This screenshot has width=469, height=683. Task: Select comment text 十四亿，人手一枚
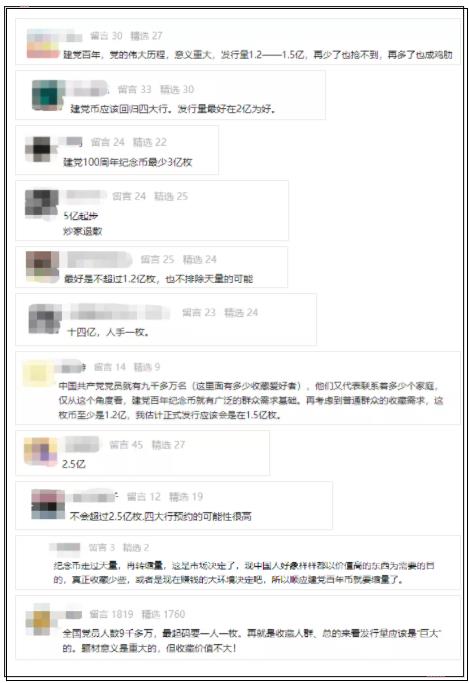(x=108, y=332)
